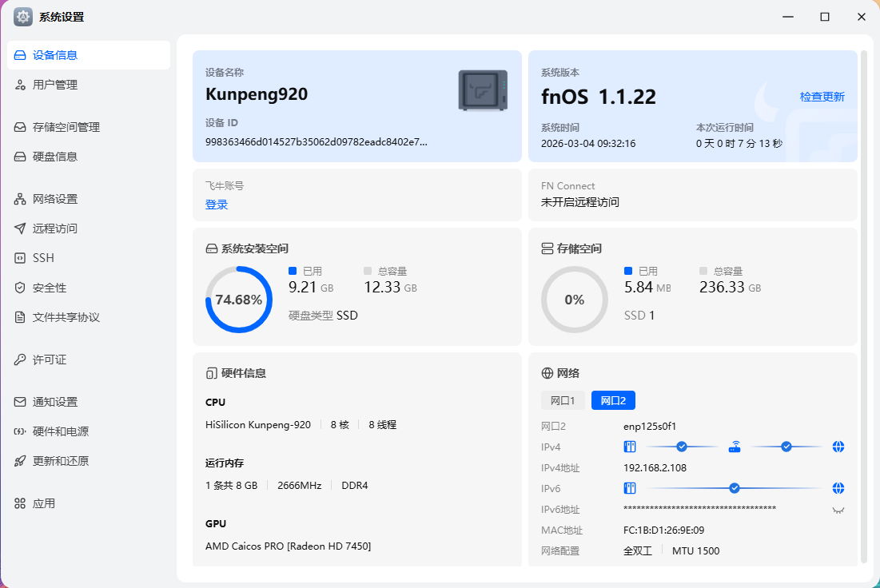Click 检查更新 to check updates
This screenshot has height=588, width=880.
point(822,97)
